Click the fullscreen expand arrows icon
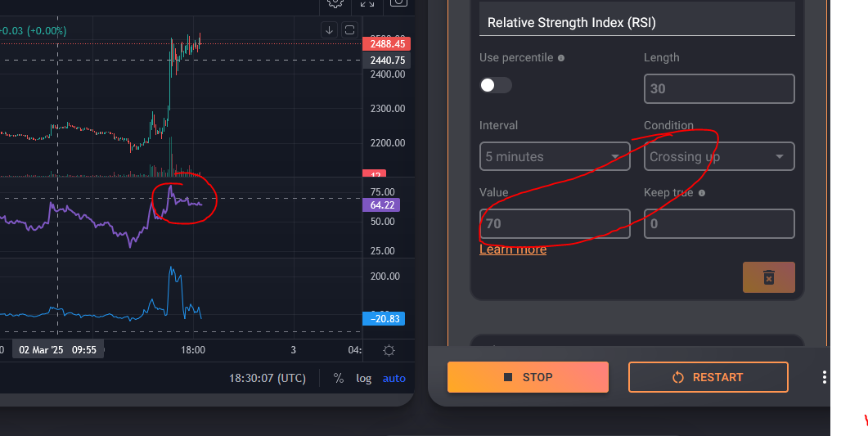Image resolution: width=868 pixels, height=436 pixels. pos(367,2)
